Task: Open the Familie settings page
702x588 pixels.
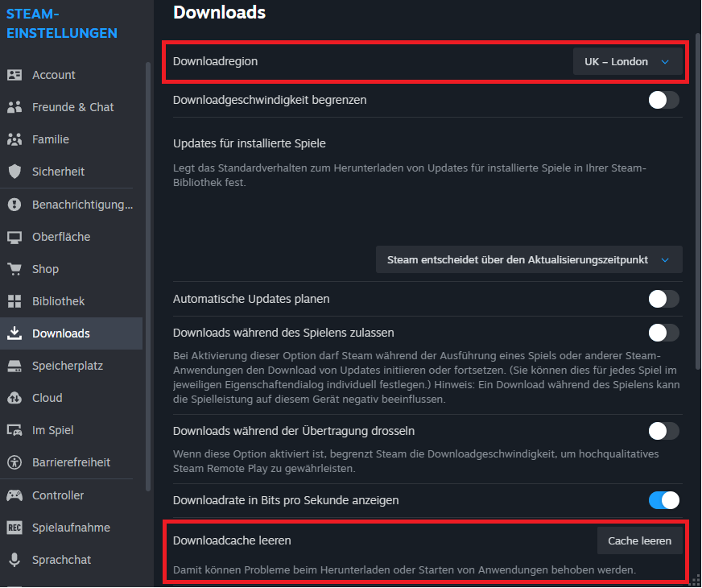Action: click(x=71, y=139)
